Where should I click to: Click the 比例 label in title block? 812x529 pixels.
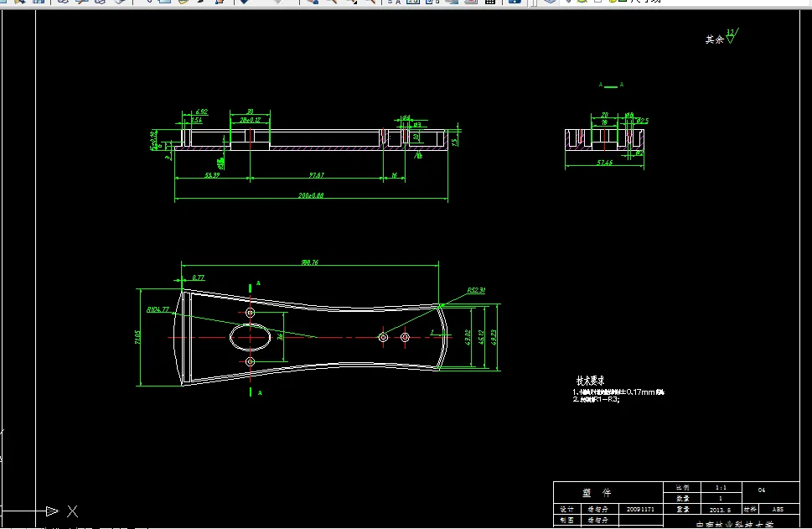683,488
